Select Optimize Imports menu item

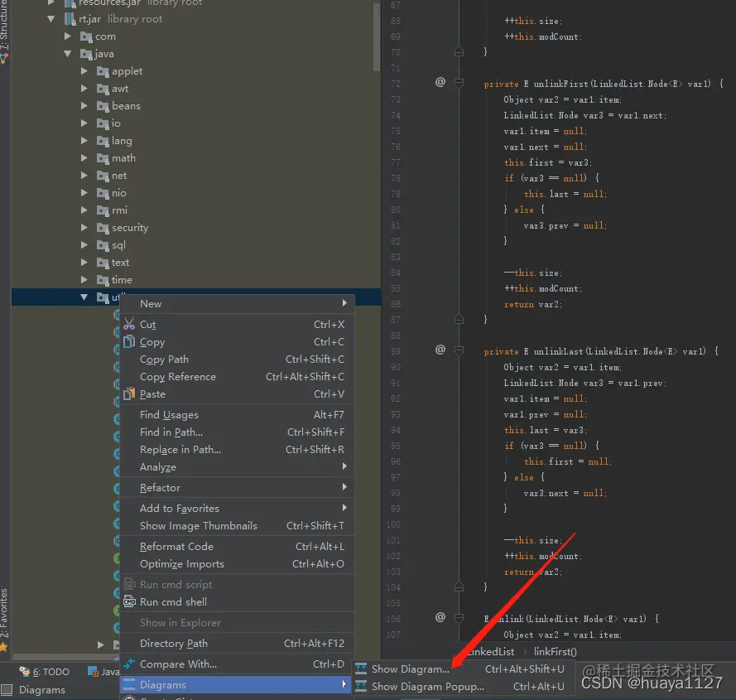pyautogui.click(x=237, y=564)
